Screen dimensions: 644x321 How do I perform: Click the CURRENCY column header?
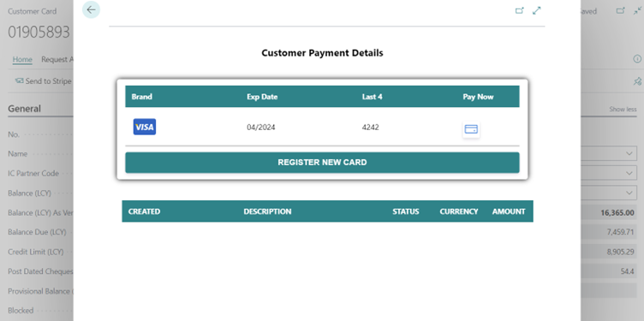click(459, 211)
